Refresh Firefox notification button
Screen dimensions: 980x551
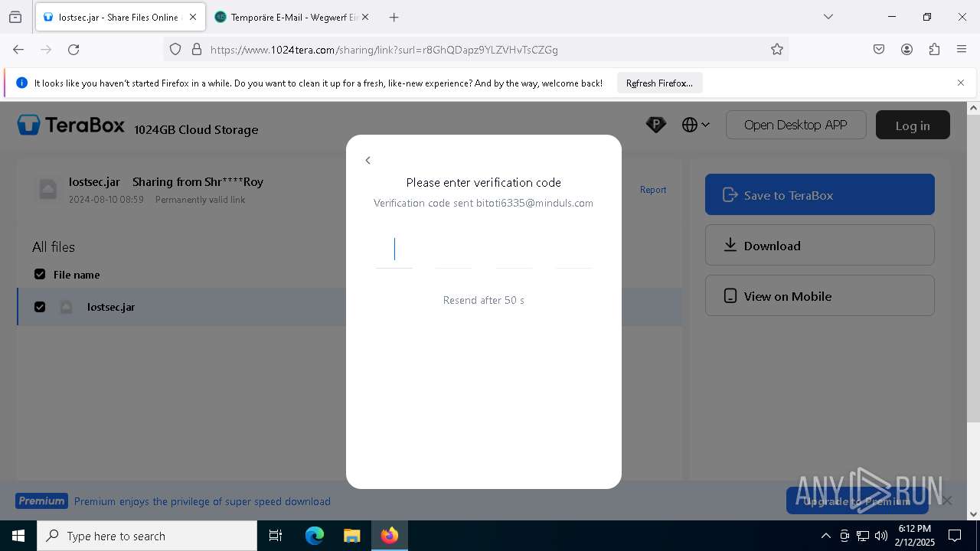[659, 83]
